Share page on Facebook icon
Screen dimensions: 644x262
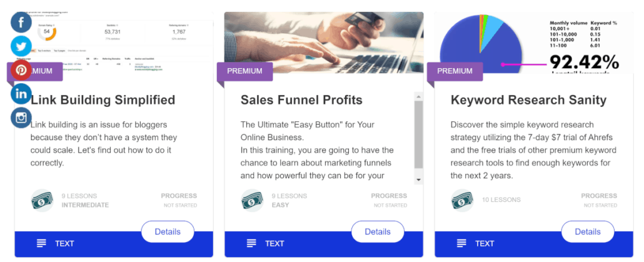coord(21,24)
